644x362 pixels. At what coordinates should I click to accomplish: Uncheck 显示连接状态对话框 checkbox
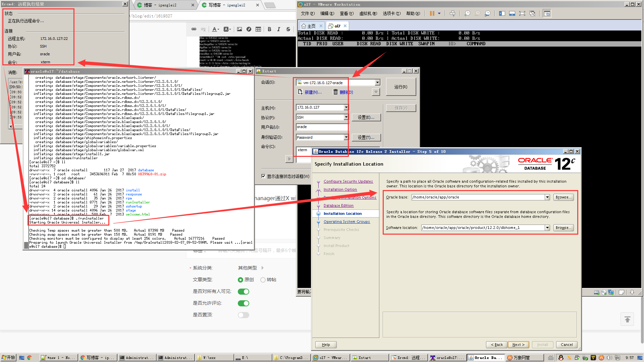[x=263, y=176]
